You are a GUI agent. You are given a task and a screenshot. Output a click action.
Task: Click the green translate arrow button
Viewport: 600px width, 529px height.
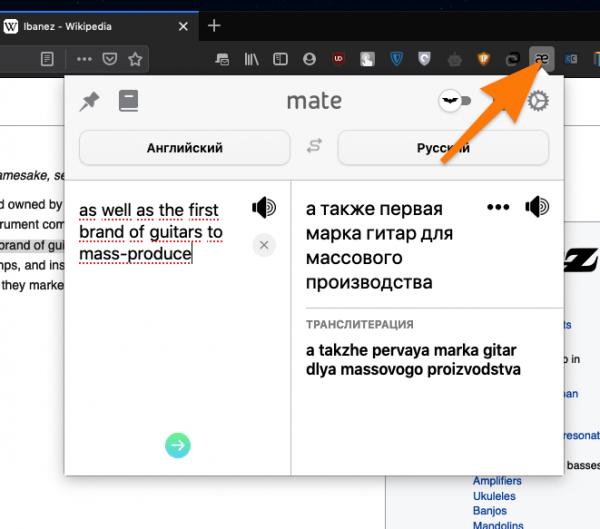click(x=178, y=445)
